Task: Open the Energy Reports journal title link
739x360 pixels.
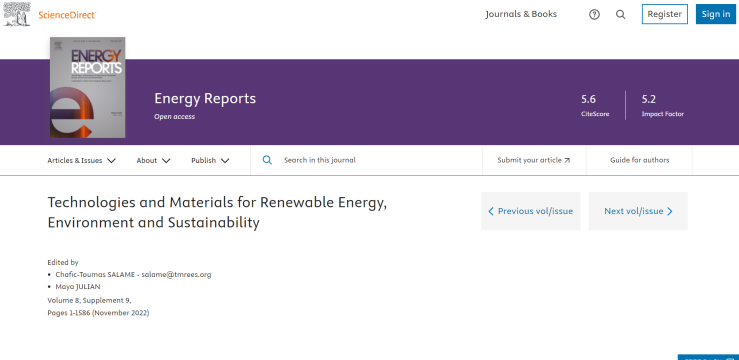Action: coord(205,98)
